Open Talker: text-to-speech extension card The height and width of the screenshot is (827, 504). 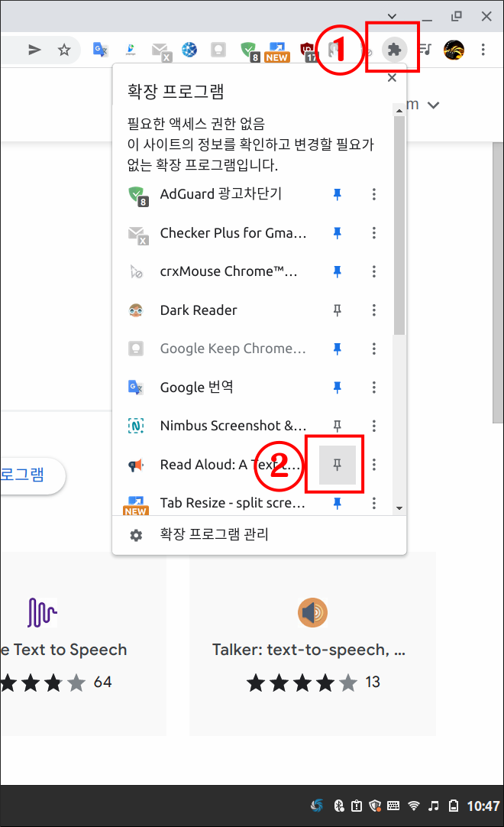coord(312,644)
